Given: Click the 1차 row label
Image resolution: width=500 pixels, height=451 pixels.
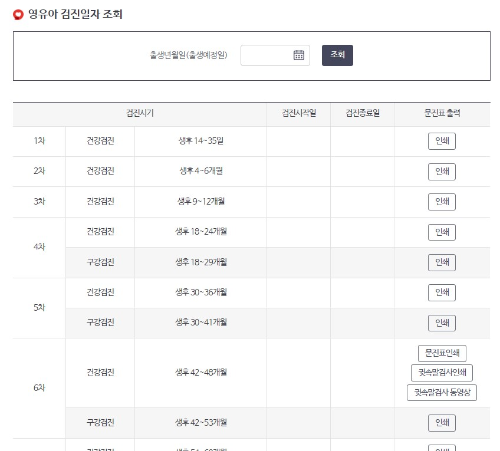Looking at the screenshot, I should 39,141.
